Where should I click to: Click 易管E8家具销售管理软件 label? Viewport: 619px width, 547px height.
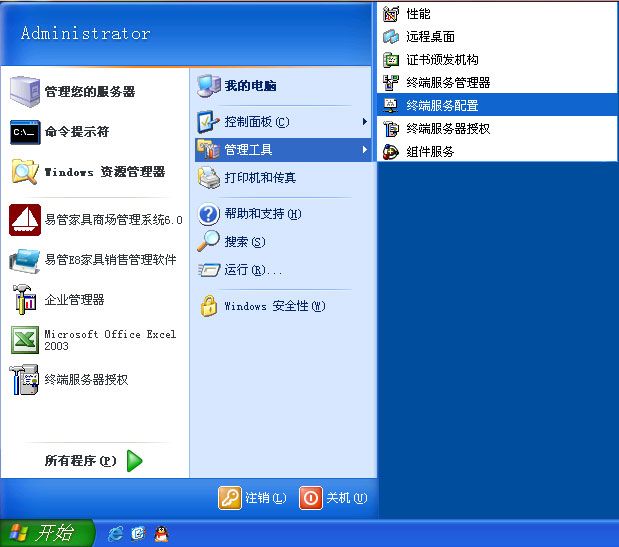coord(110,260)
